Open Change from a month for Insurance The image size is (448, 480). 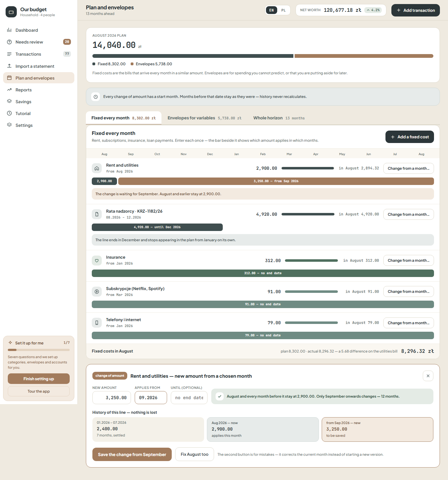408,261
